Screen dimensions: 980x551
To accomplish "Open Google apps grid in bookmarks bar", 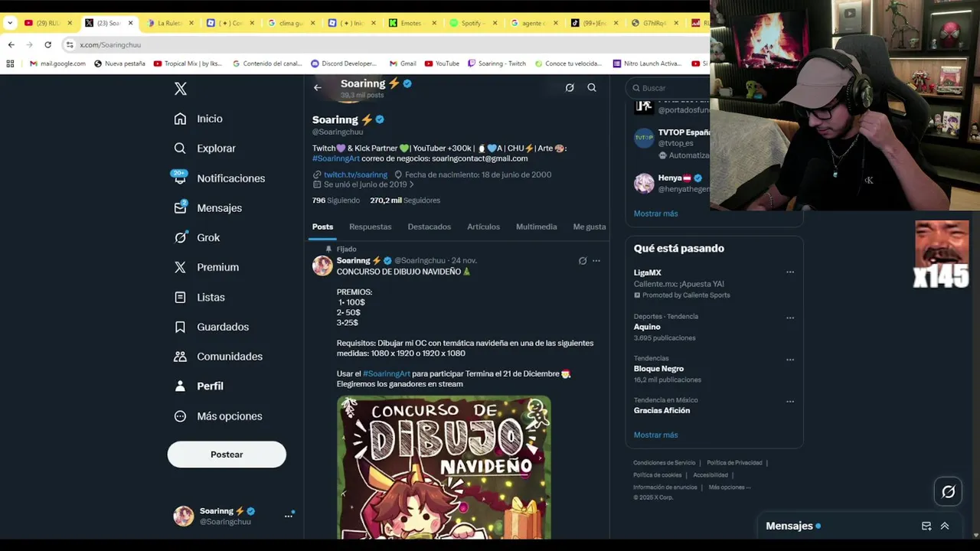I will tap(10, 64).
